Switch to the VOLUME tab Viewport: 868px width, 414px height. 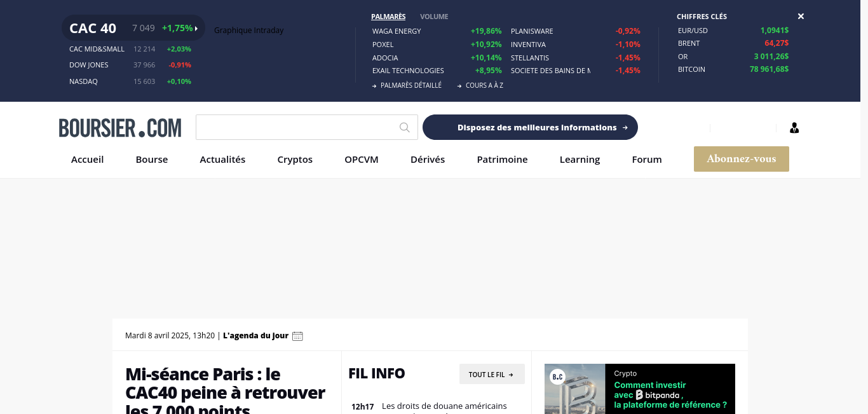pos(434,17)
